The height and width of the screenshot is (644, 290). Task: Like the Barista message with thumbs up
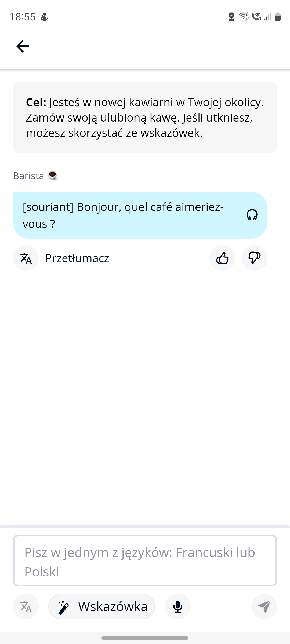click(222, 258)
